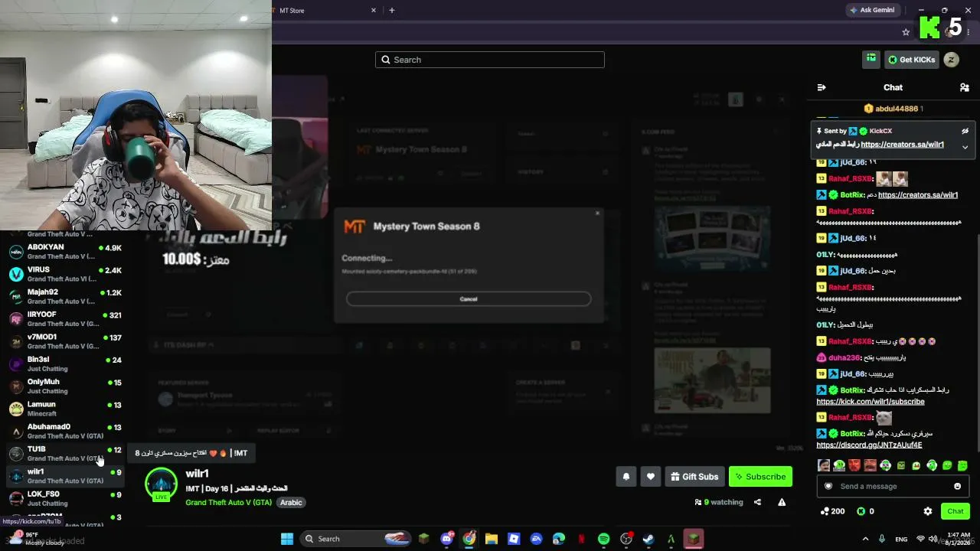This screenshot has width=980, height=551.
Task: Click the Kick search input field
Action: tap(490, 60)
